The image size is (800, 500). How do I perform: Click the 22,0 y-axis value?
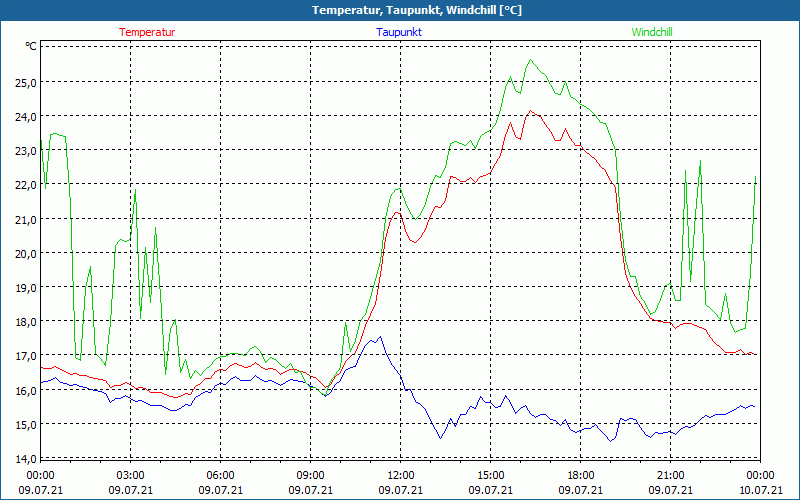click(x=26, y=185)
